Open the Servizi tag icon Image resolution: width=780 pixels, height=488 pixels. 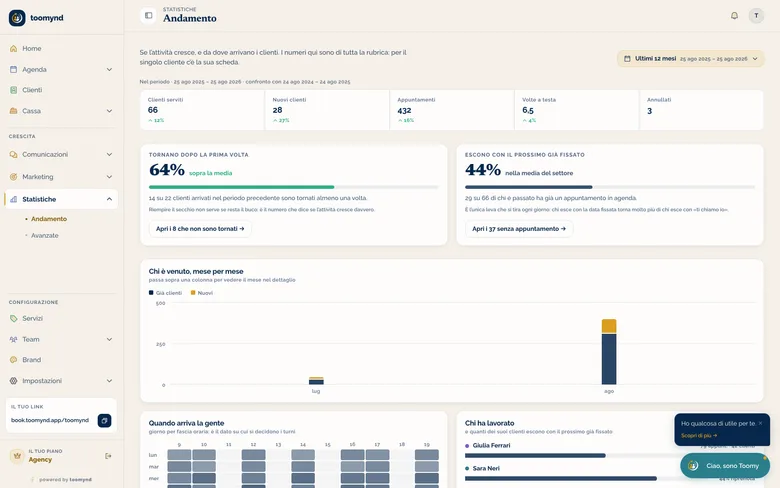pos(13,318)
